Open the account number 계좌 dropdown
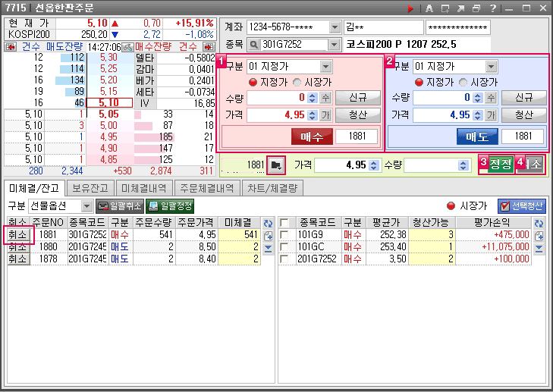 pos(334,27)
